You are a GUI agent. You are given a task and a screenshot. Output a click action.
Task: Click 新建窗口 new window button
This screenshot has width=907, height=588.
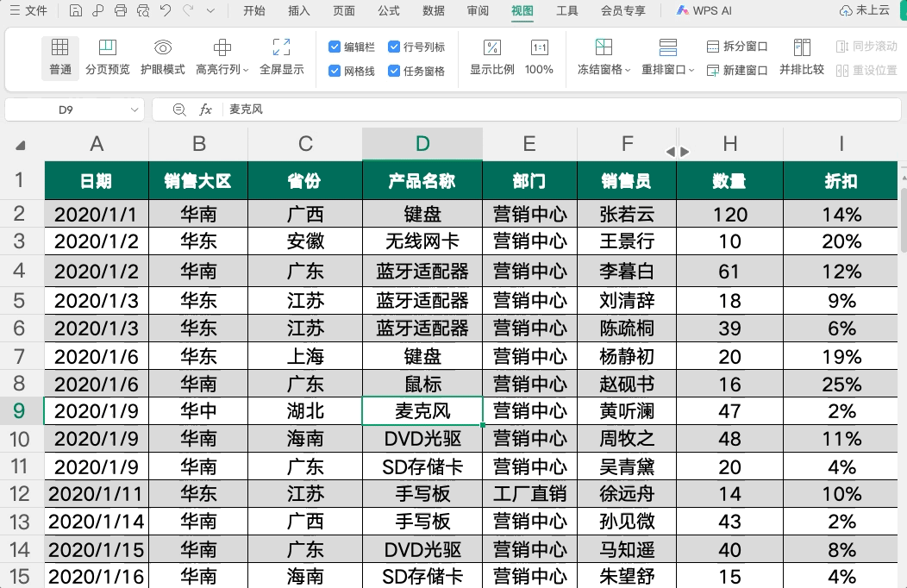(x=737, y=70)
